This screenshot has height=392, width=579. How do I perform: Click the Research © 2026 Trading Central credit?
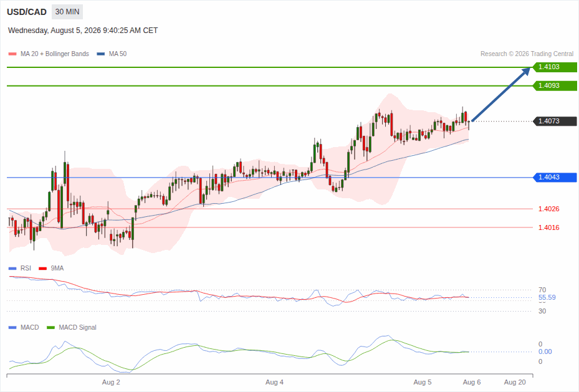pos(527,54)
